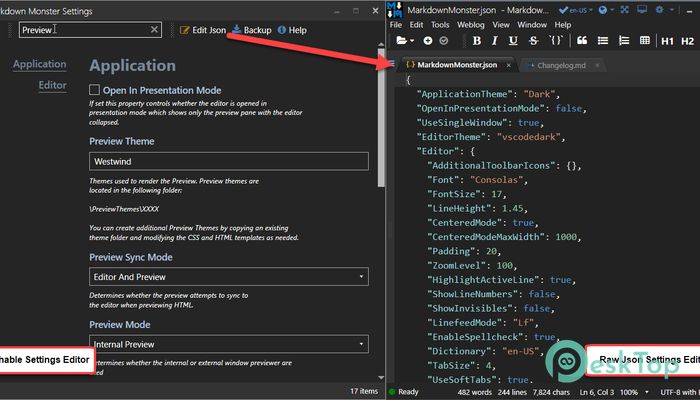Open the Preview Sync Mode dropdown

pyautogui.click(x=229, y=277)
